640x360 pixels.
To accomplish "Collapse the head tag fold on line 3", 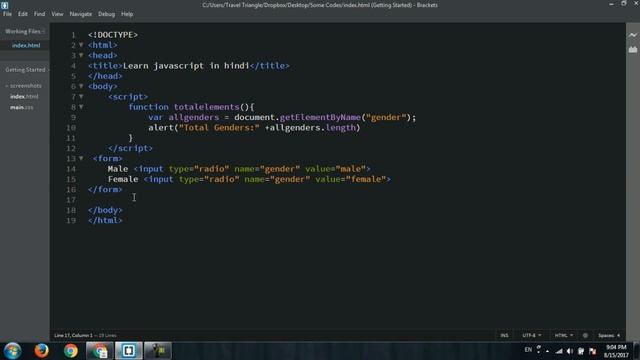I will tap(81, 55).
